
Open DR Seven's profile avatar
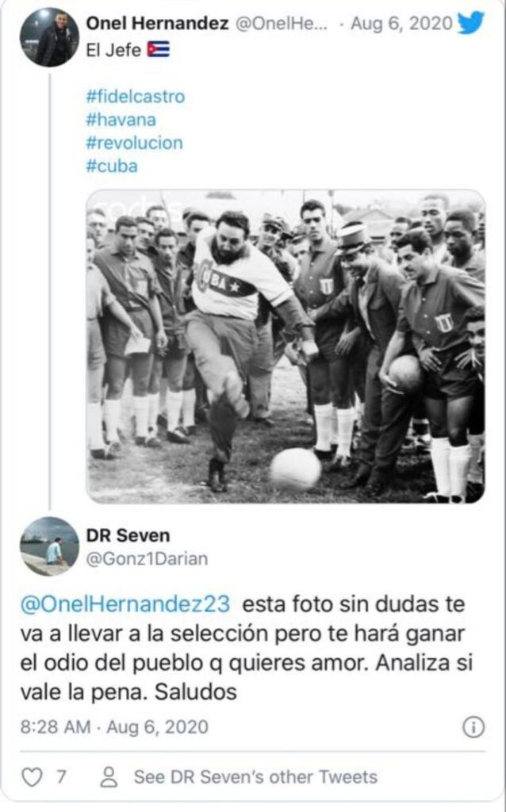coord(50,546)
